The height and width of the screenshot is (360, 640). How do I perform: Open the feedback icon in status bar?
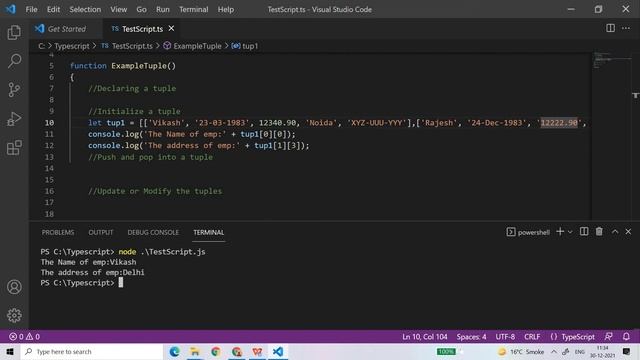coord(609,337)
